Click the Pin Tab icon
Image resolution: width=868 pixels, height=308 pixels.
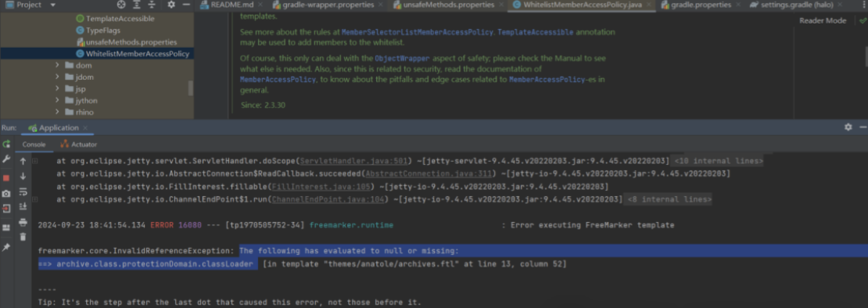[6, 247]
